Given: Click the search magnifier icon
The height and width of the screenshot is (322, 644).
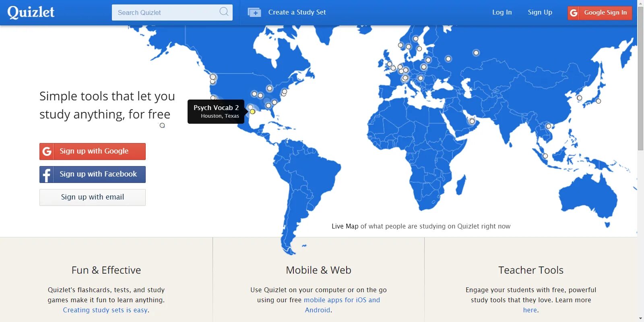Looking at the screenshot, I should pos(224,12).
